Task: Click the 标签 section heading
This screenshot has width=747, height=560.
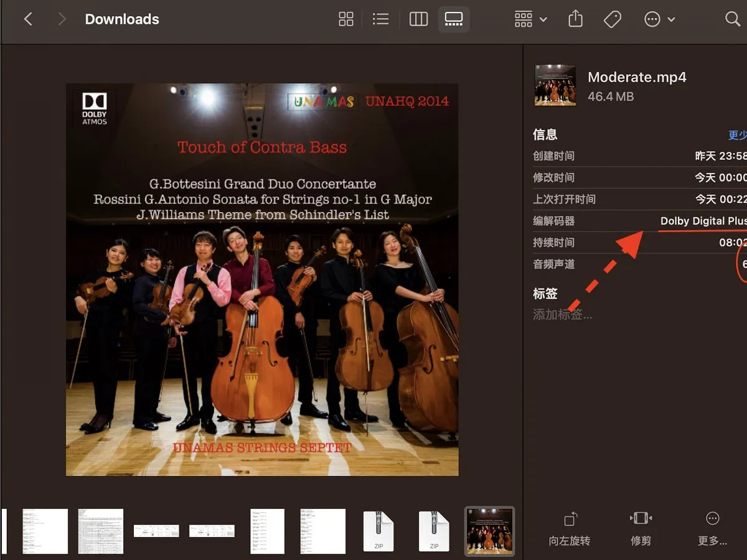Action: tap(545, 293)
